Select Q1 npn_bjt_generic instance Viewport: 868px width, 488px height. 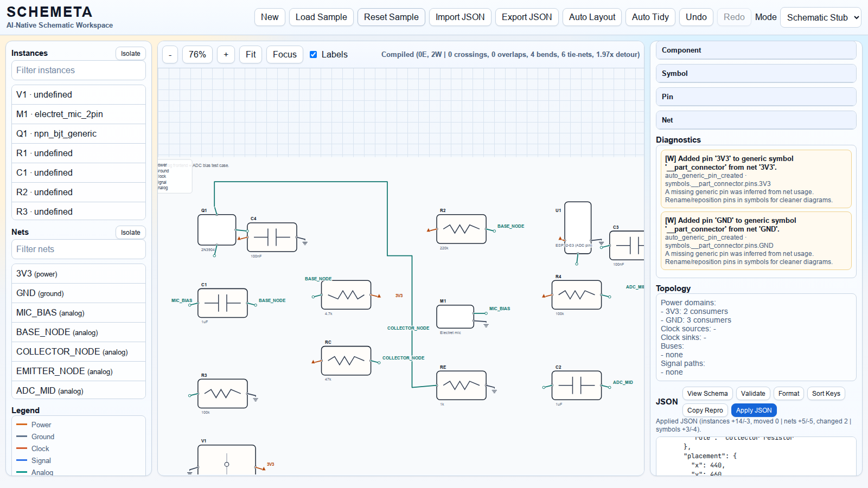pyautogui.click(x=79, y=134)
